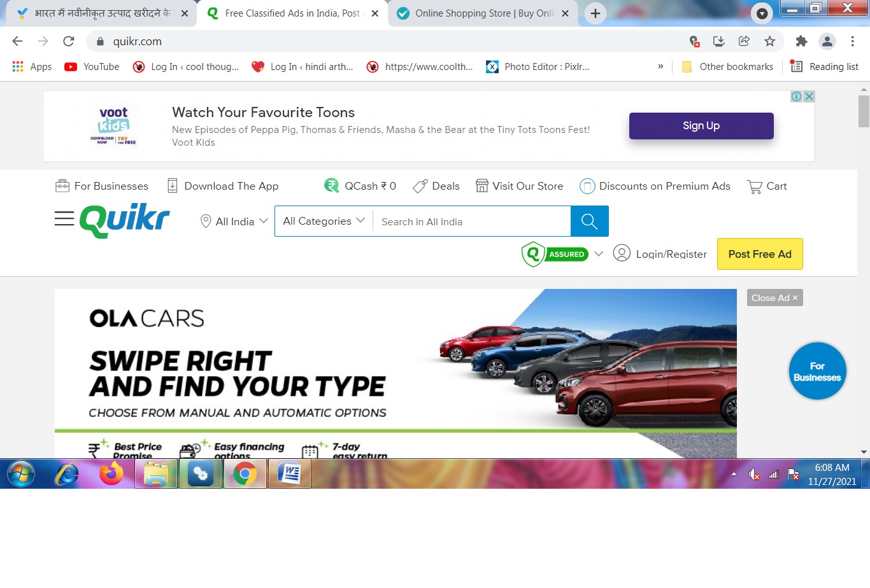Open Firefox from the taskbar
Image resolution: width=870 pixels, height=588 pixels.
[x=111, y=474]
